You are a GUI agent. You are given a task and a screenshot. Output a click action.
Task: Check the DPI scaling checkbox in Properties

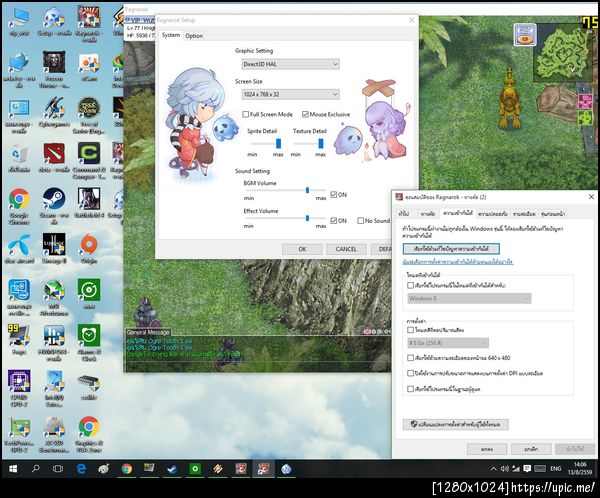click(411, 373)
